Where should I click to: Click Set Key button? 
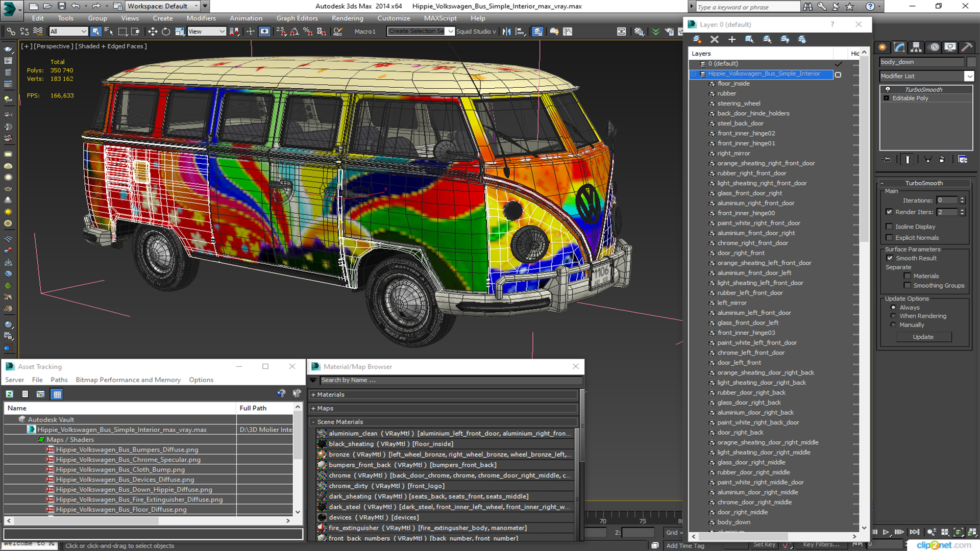[764, 544]
